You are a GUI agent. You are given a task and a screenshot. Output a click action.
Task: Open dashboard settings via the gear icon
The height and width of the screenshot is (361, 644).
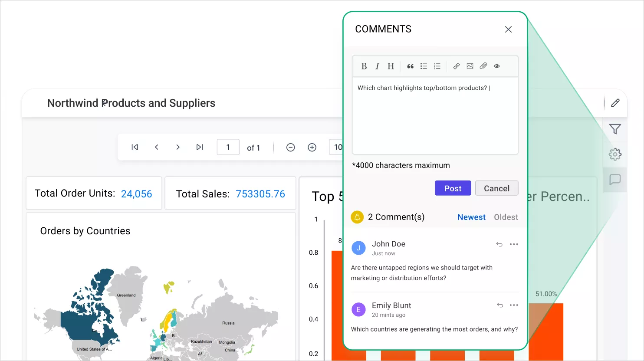pyautogui.click(x=615, y=154)
